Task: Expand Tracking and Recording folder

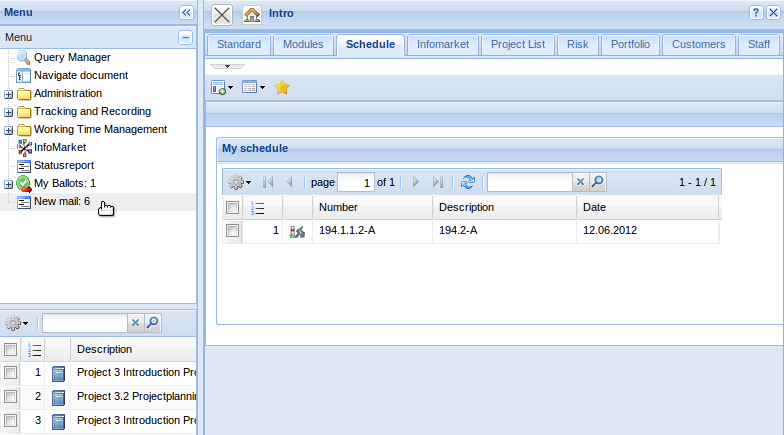Action: pos(8,112)
